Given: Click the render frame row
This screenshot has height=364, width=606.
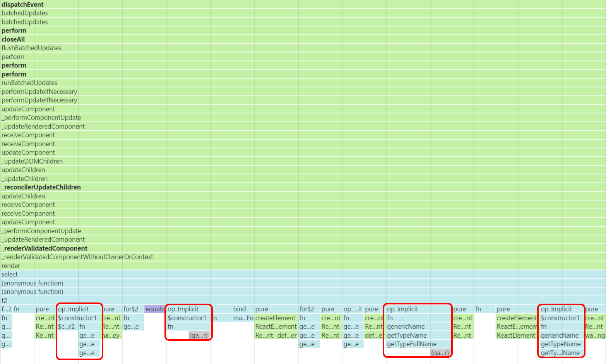Looking at the screenshot, I should (x=11, y=266).
